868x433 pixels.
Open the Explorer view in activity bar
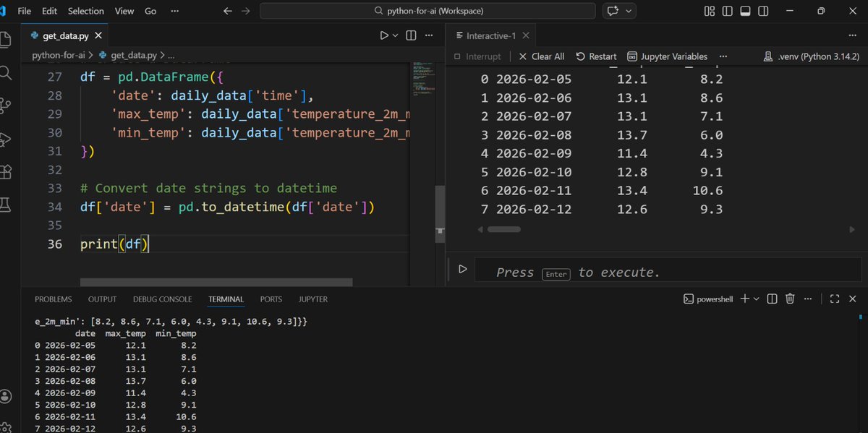(x=6, y=39)
